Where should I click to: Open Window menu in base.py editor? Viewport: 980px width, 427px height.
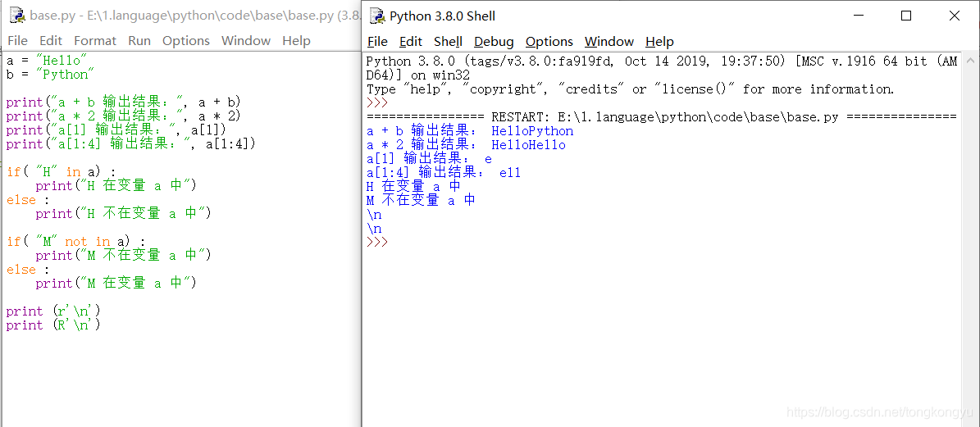[x=246, y=41]
